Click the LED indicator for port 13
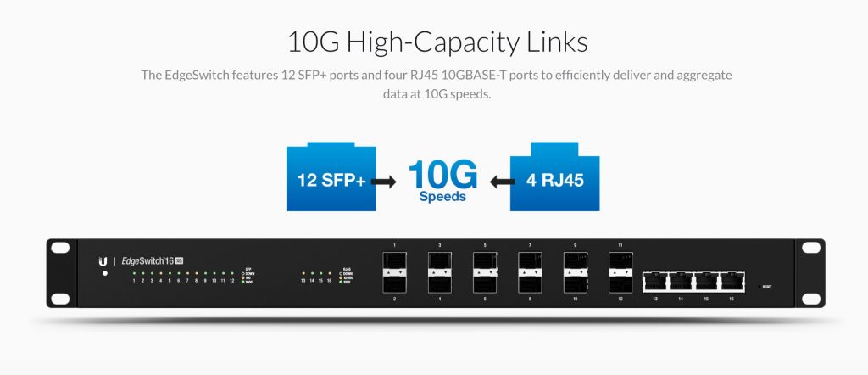This screenshot has height=375, width=868. click(303, 273)
